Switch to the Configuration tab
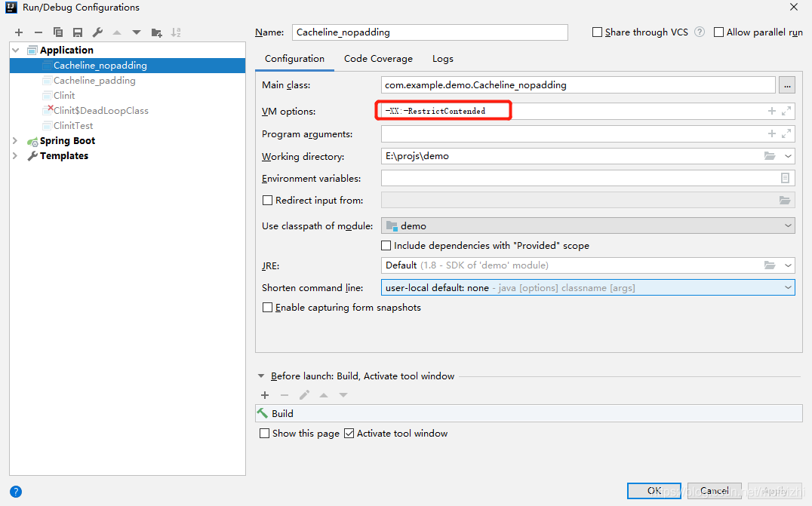 [x=294, y=59]
